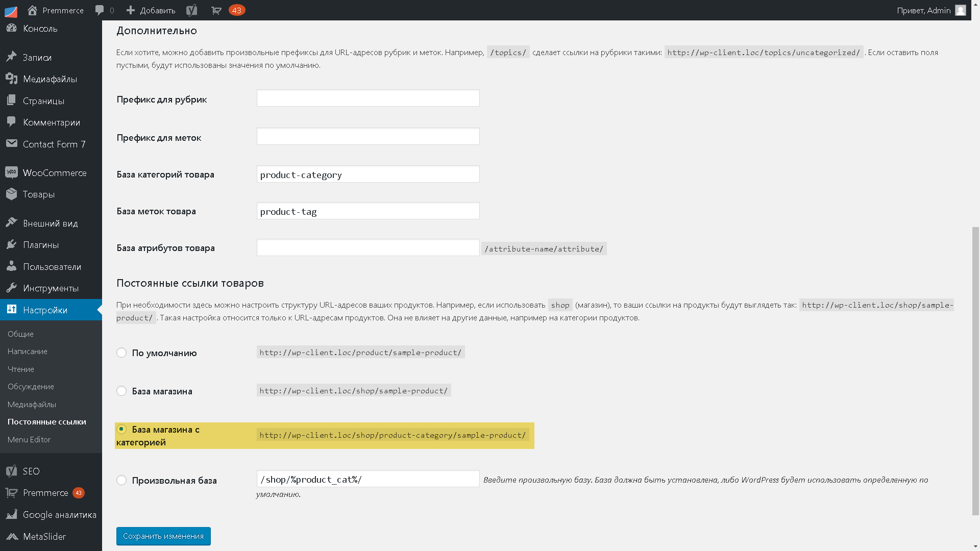980x551 pixels.
Task: Click the Настройки settings icon
Action: [11, 310]
